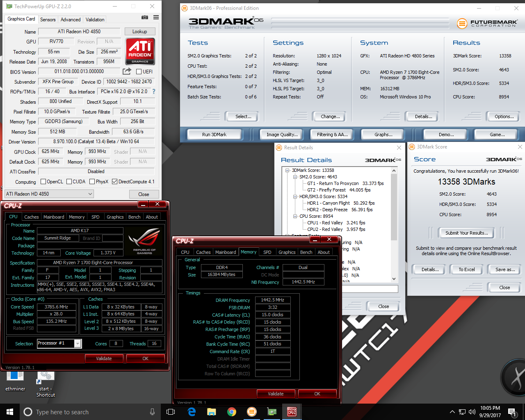The width and height of the screenshot is (525, 420).
Task: Open the Processor #1 selection dropdown
Action: point(59,343)
